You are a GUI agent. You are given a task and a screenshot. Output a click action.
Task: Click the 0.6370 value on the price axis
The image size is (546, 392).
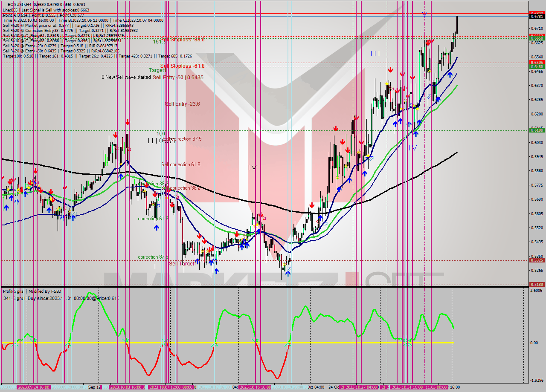point(538,85)
